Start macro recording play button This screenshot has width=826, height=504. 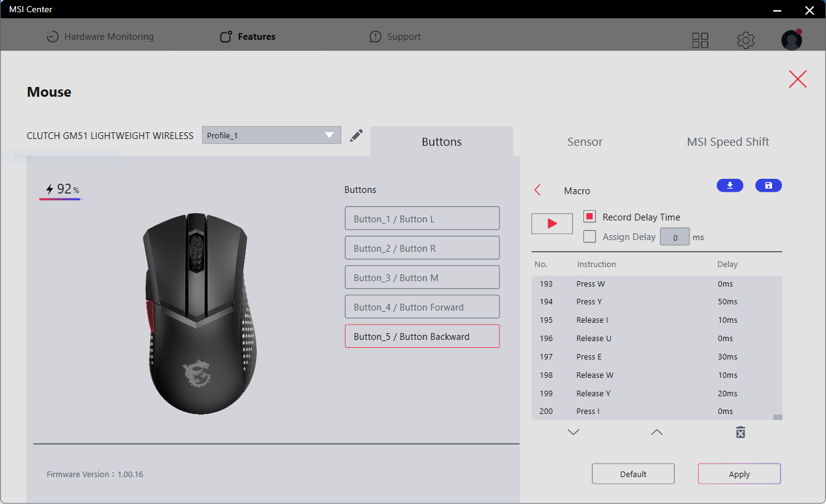pyautogui.click(x=552, y=224)
